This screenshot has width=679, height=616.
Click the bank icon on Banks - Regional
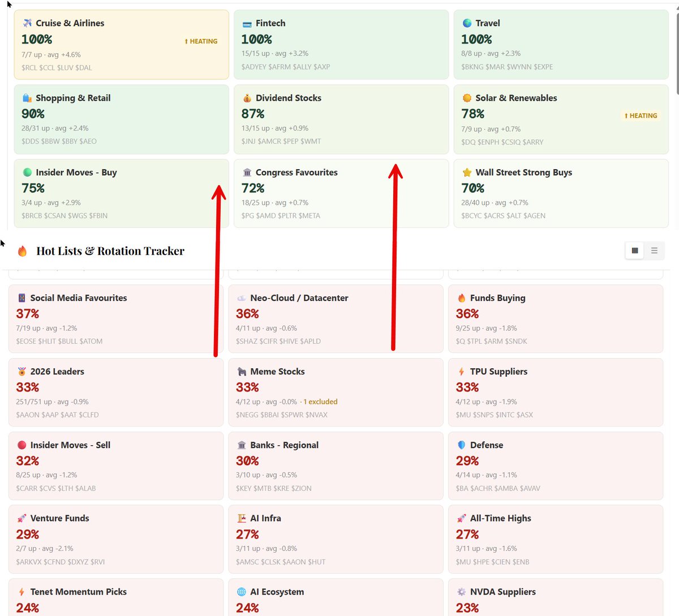(242, 445)
